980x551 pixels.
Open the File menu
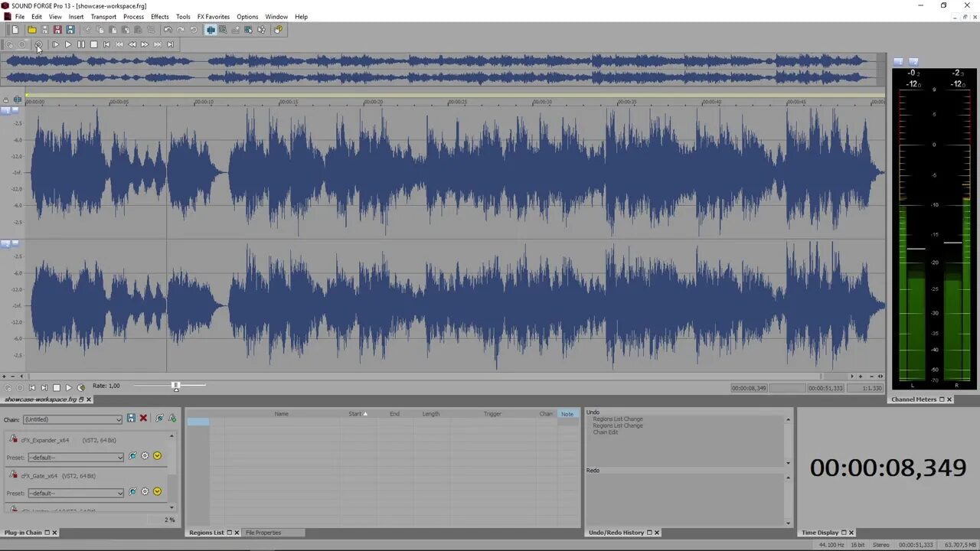20,17
